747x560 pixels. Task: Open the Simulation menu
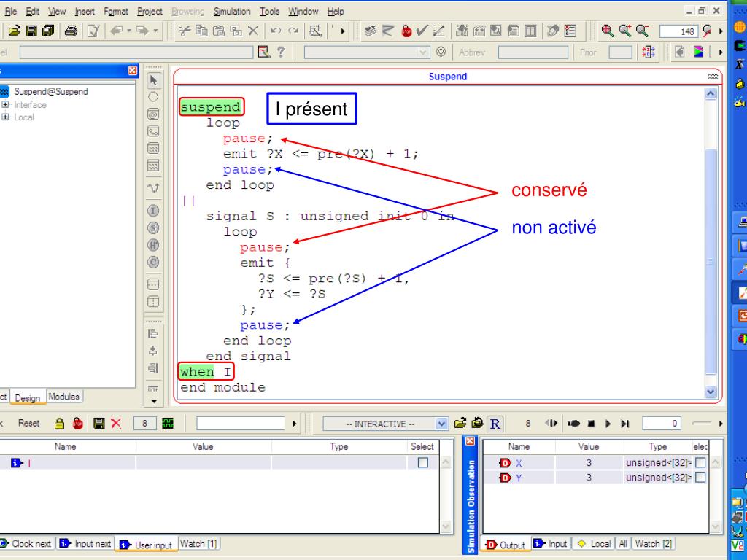tap(232, 11)
